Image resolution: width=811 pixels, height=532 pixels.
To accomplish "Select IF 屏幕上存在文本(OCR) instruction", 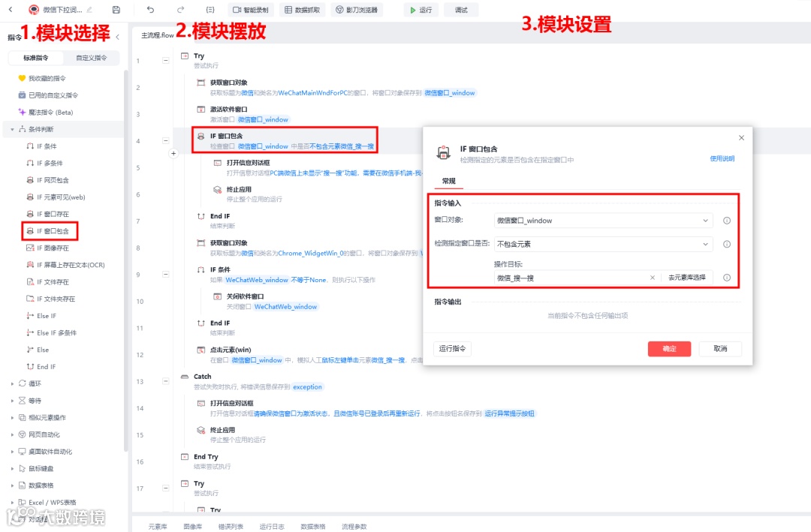I will coord(65,265).
